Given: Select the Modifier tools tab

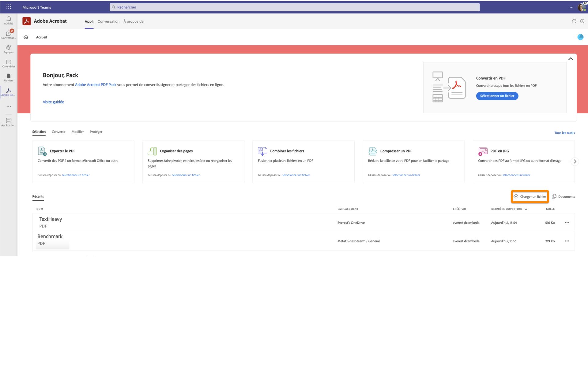Looking at the screenshot, I should coord(77,132).
